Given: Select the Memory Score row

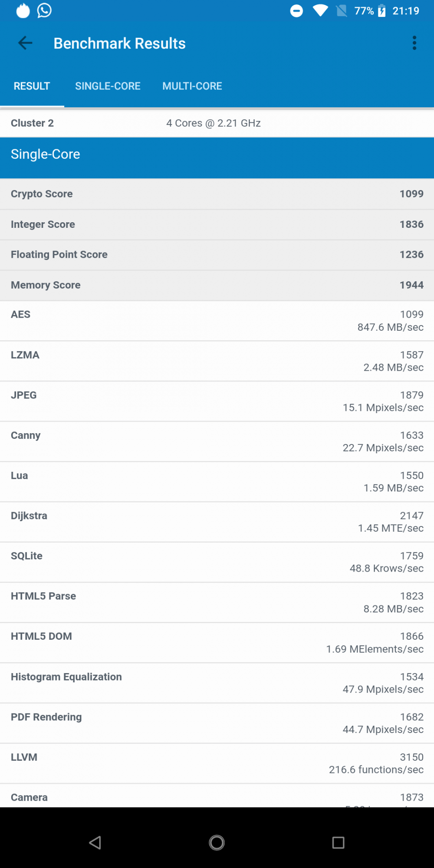Looking at the screenshot, I should coord(217,285).
